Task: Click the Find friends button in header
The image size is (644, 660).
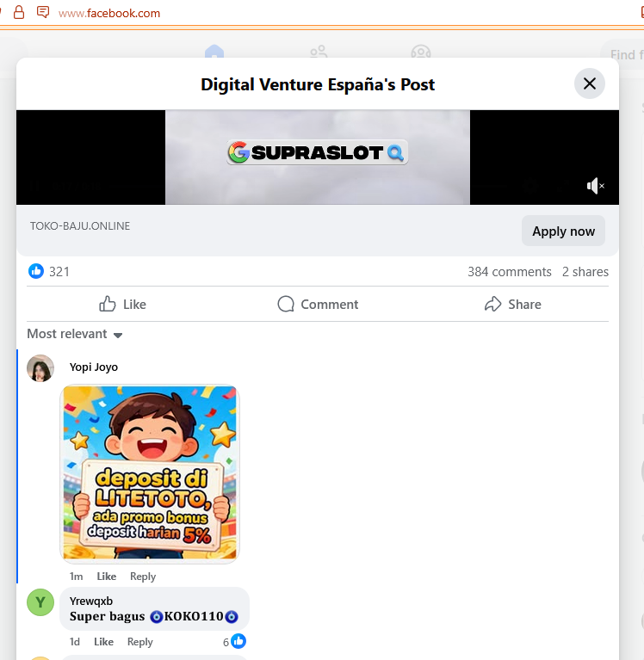Action: pyautogui.click(x=626, y=54)
